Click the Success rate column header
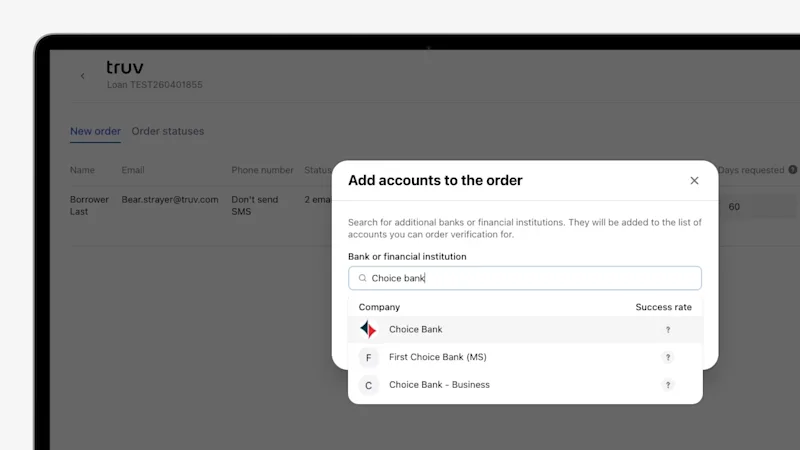 663,307
